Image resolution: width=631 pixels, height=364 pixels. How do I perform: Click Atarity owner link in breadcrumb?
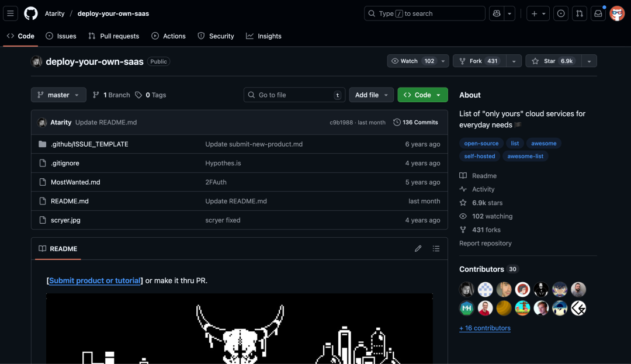point(55,13)
